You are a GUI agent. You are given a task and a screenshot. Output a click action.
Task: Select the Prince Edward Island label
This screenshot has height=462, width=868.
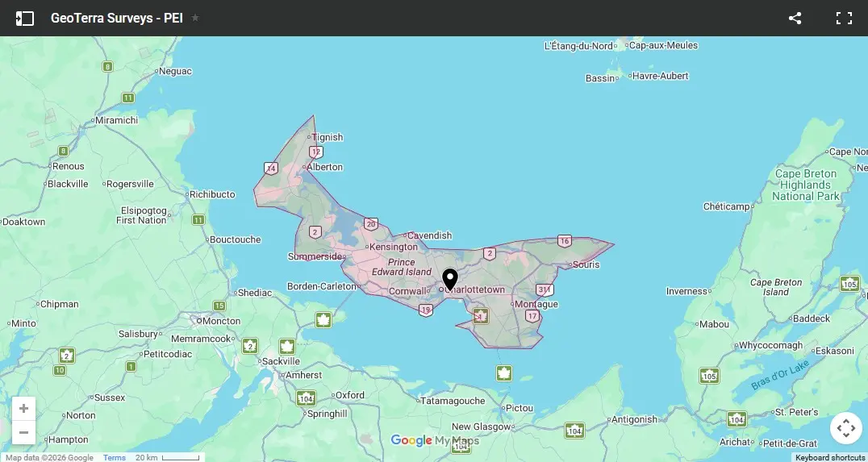point(401,267)
